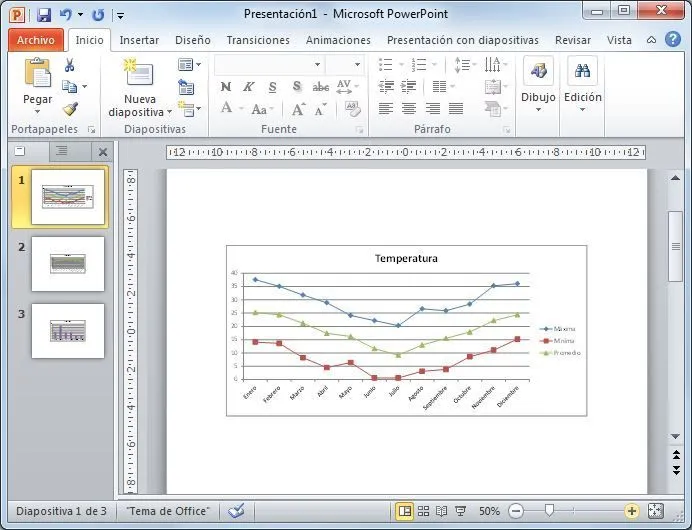Open Portapapeles dialog launcher

pyautogui.click(x=91, y=130)
